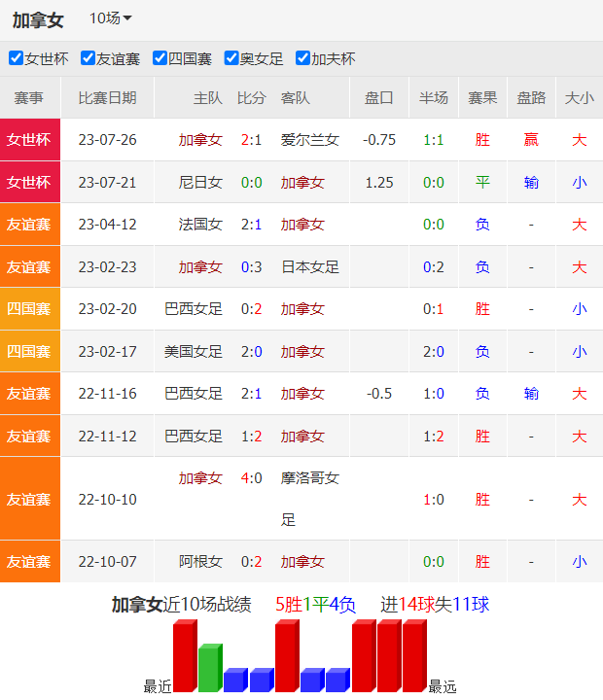
Task: Open the 10场 match count dropdown
Action: 111,18
